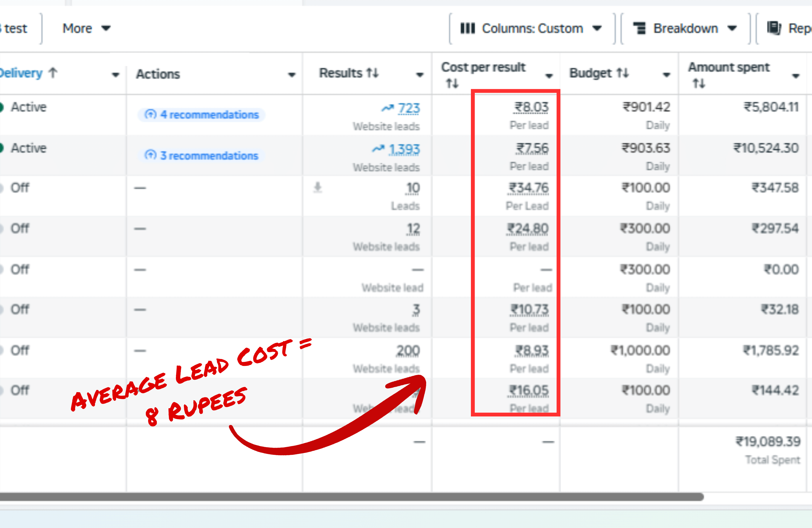Click the Reports document icon

click(774, 28)
